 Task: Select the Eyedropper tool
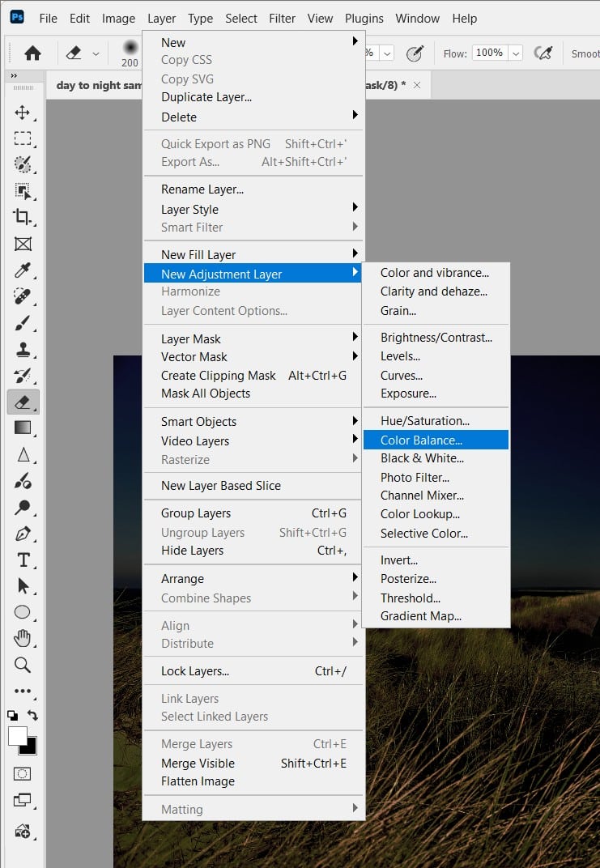(23, 270)
